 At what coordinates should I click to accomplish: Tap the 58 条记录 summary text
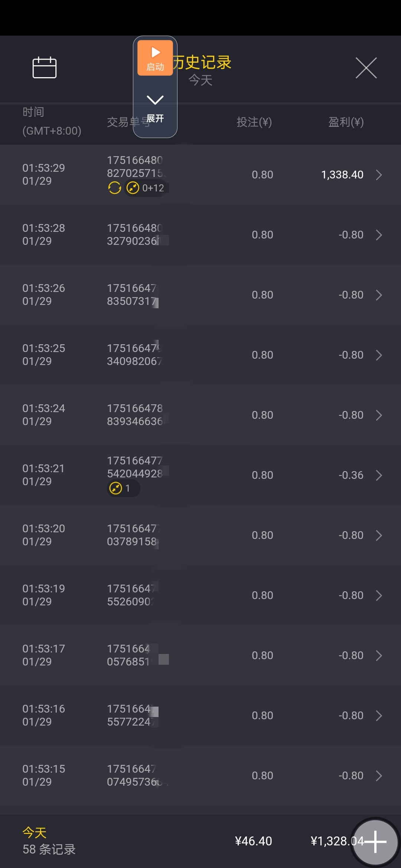[49, 849]
